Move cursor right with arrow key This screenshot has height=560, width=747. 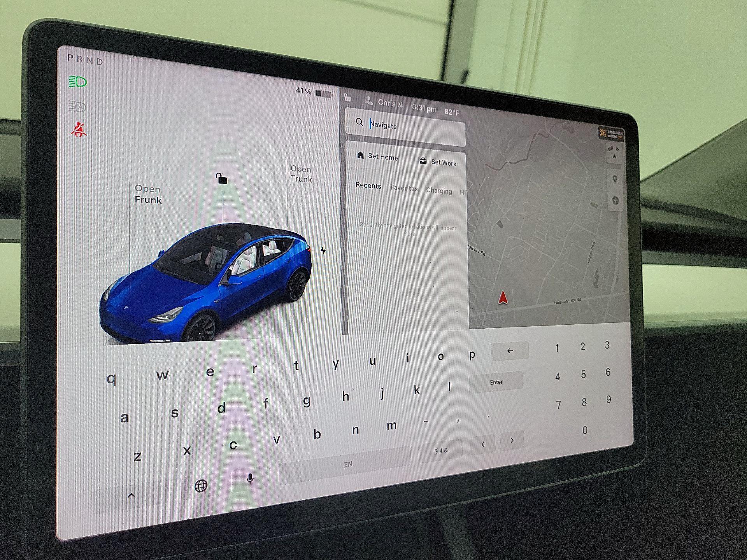point(512,440)
